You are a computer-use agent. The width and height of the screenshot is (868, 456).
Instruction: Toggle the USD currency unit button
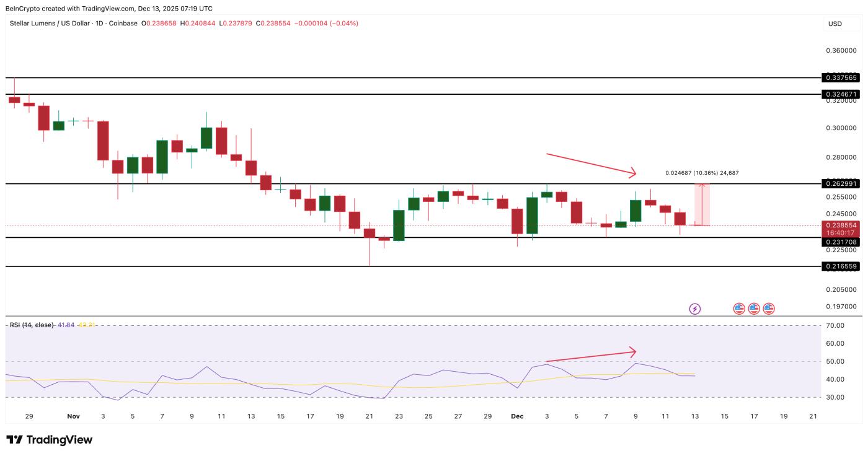point(834,23)
